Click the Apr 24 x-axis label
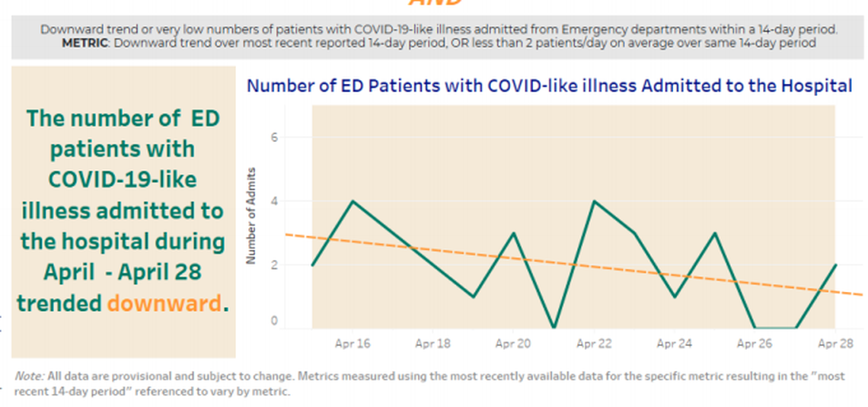The image size is (868, 407). tap(675, 344)
